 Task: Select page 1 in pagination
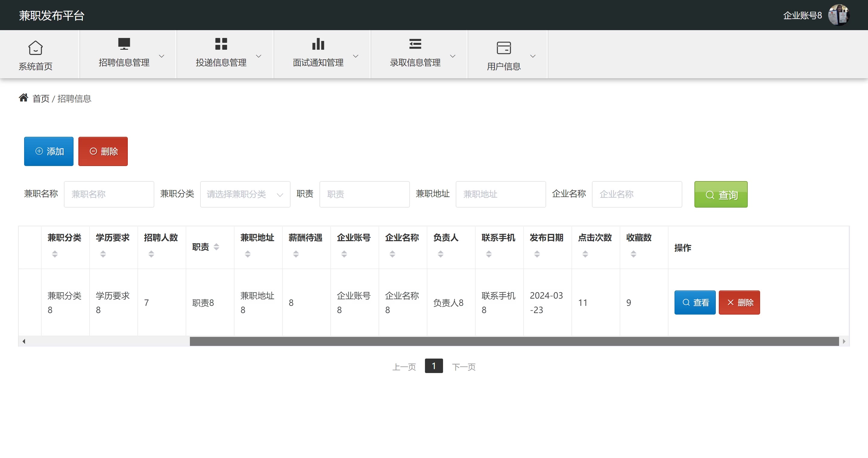(434, 366)
